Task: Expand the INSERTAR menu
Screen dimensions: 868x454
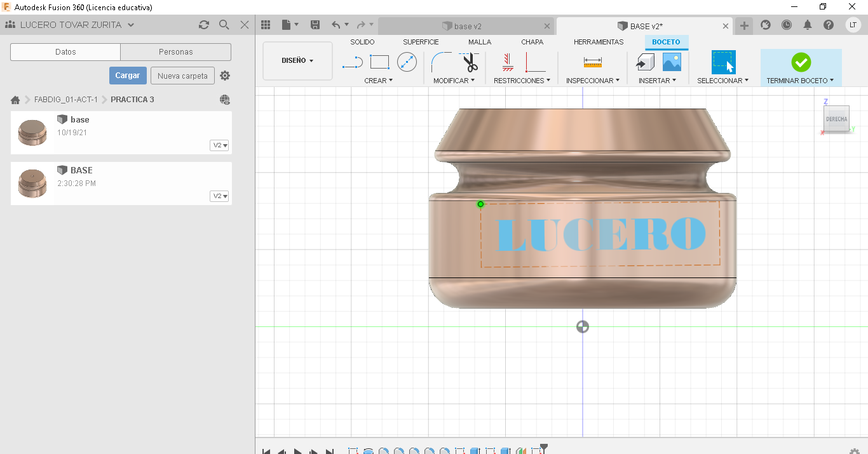Action: 658,81
